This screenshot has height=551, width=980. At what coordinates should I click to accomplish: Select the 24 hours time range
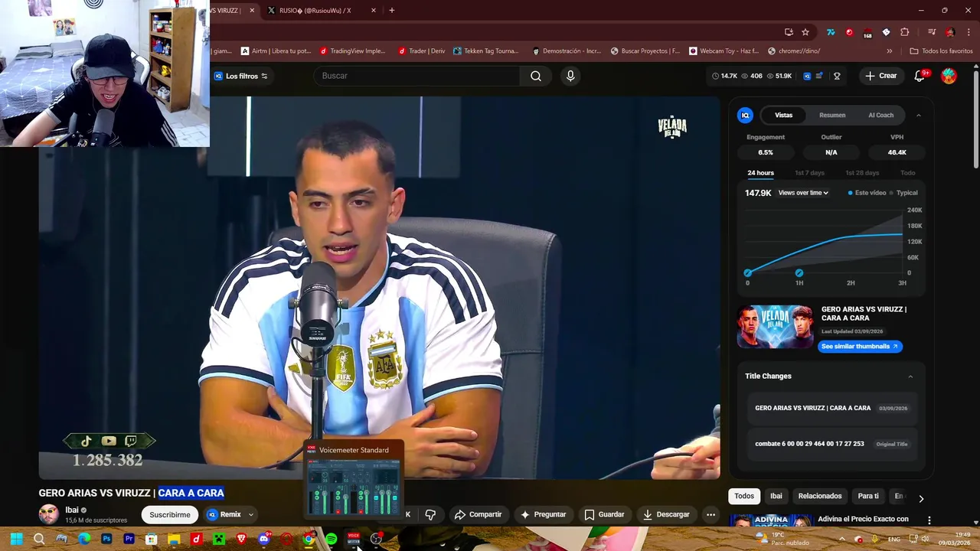760,173
